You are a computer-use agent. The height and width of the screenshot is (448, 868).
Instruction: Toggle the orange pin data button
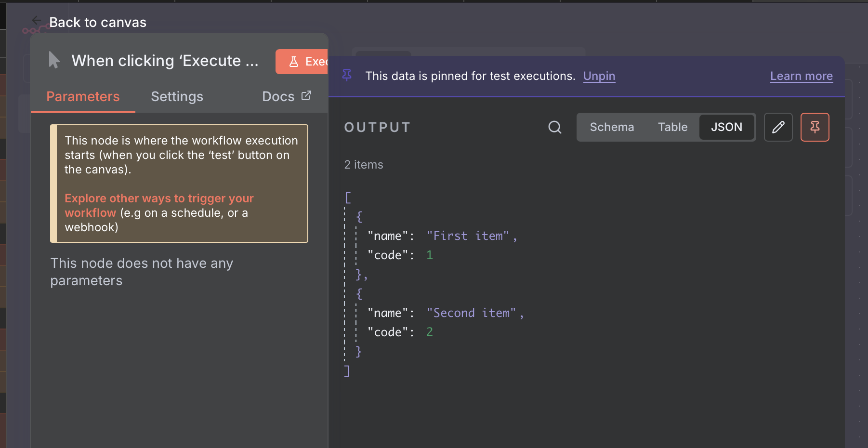[x=815, y=127]
